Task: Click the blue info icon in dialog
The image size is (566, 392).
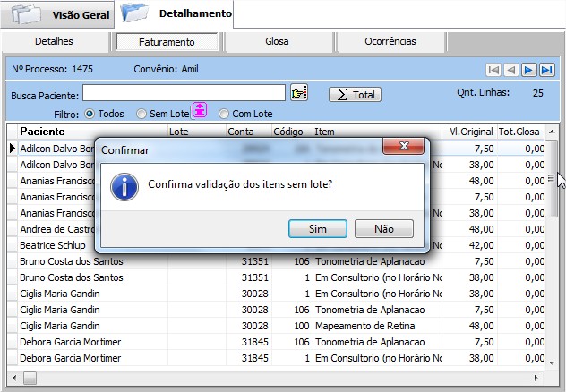Action: pyautogui.click(x=124, y=185)
